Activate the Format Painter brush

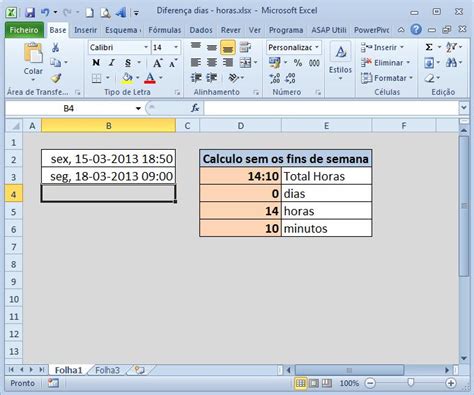coord(56,78)
